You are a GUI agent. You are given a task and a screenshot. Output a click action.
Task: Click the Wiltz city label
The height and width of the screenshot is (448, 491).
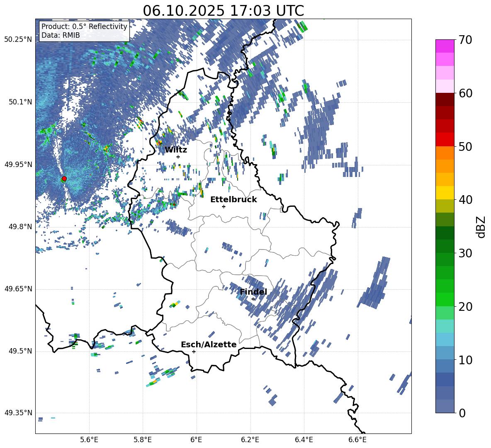176,150
